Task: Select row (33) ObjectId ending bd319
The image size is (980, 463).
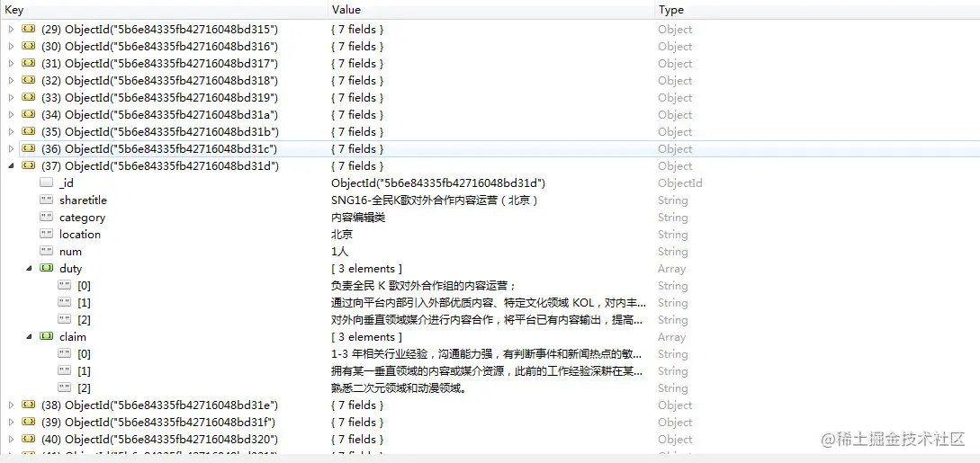Action: point(159,97)
